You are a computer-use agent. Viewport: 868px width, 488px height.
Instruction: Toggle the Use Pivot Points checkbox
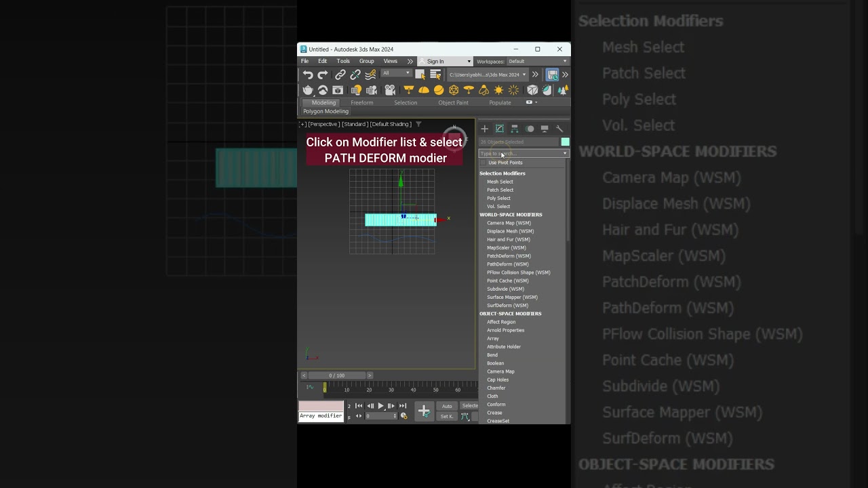click(484, 163)
